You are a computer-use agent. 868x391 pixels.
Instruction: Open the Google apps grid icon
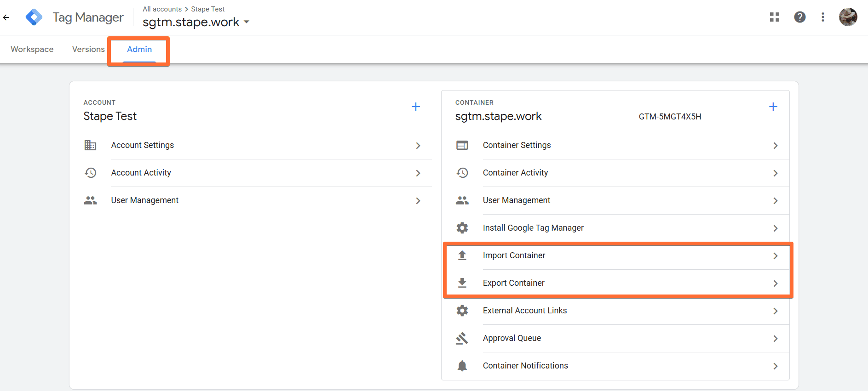pyautogui.click(x=775, y=17)
